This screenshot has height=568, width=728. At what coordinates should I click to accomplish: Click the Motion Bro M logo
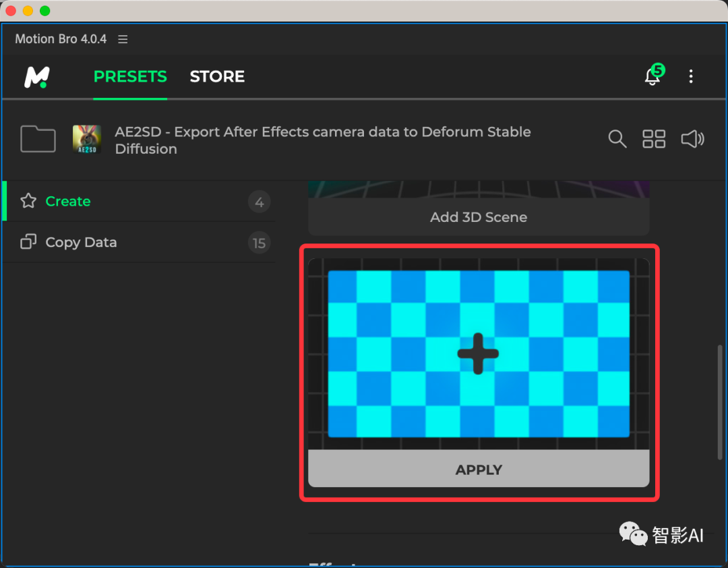click(37, 77)
